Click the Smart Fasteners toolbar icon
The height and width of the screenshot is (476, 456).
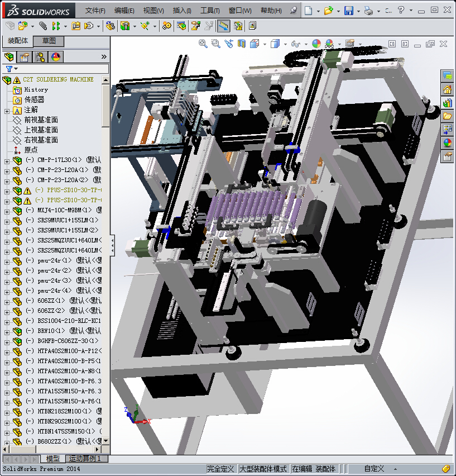tap(76, 26)
